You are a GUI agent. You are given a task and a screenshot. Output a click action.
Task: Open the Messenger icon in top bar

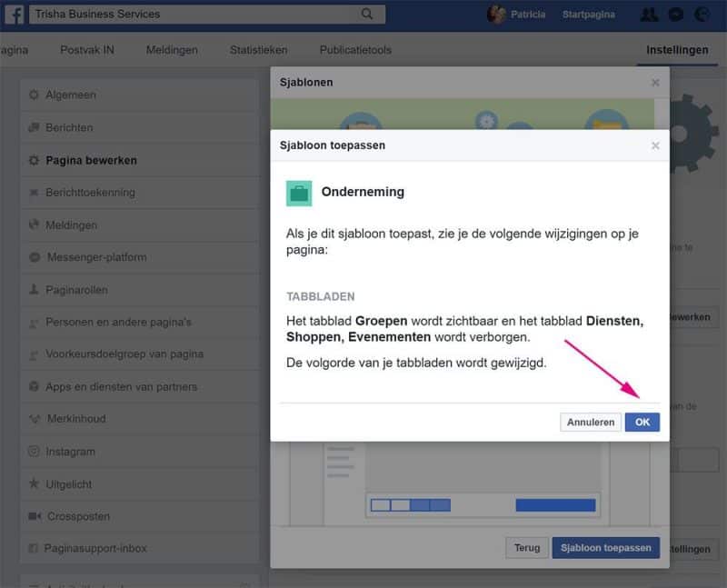tap(676, 15)
